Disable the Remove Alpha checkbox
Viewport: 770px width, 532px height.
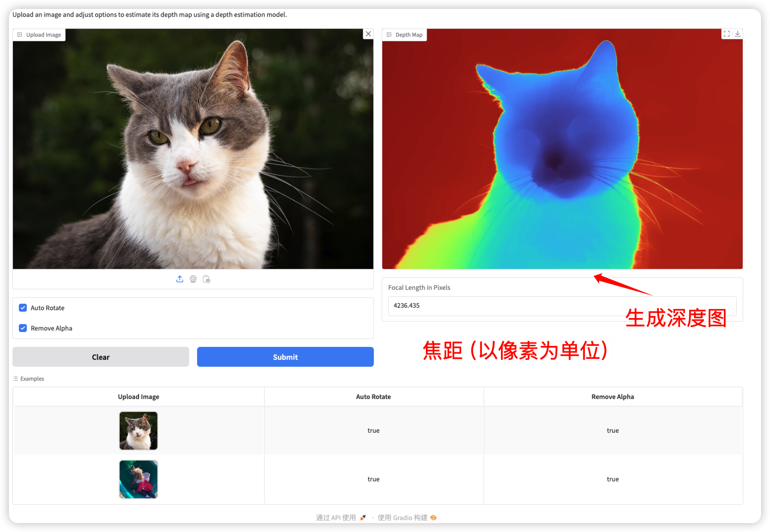[23, 328]
